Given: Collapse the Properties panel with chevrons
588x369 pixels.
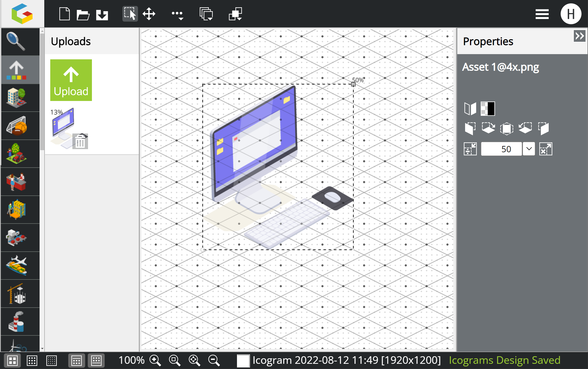Looking at the screenshot, I should tap(579, 36).
